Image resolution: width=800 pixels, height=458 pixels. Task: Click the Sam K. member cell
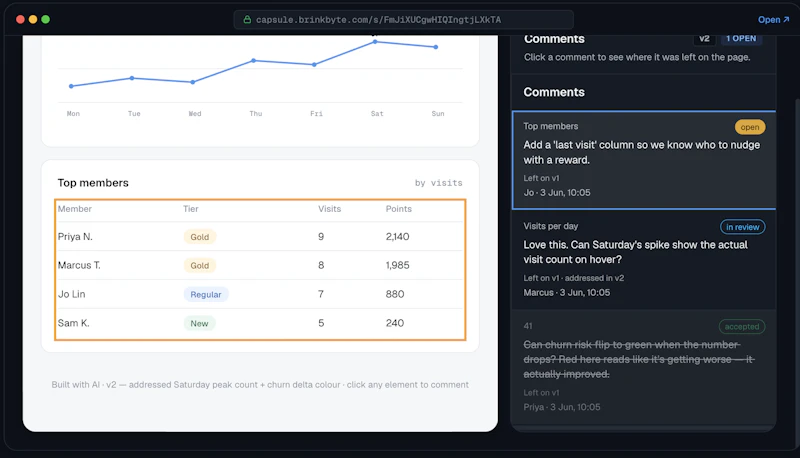[73, 323]
